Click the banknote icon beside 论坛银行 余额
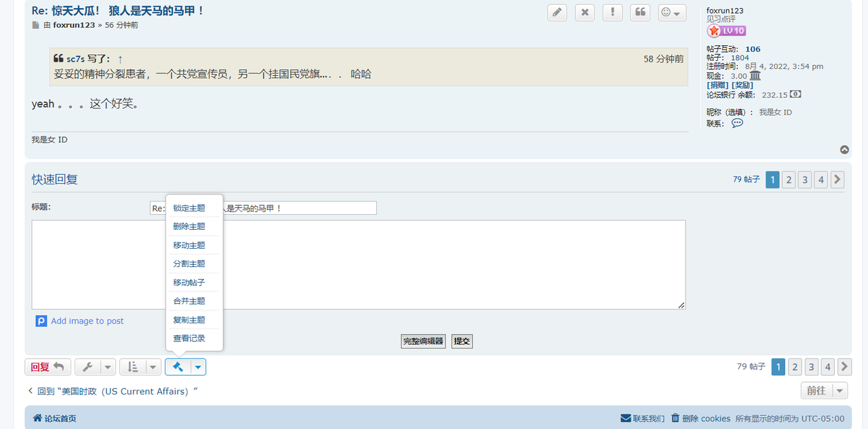The image size is (868, 429). pyautogui.click(x=795, y=94)
